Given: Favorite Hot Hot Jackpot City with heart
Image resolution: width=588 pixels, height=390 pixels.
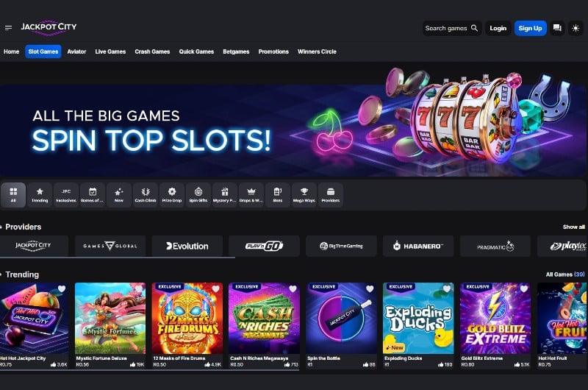Looking at the screenshot, I should point(62,288).
